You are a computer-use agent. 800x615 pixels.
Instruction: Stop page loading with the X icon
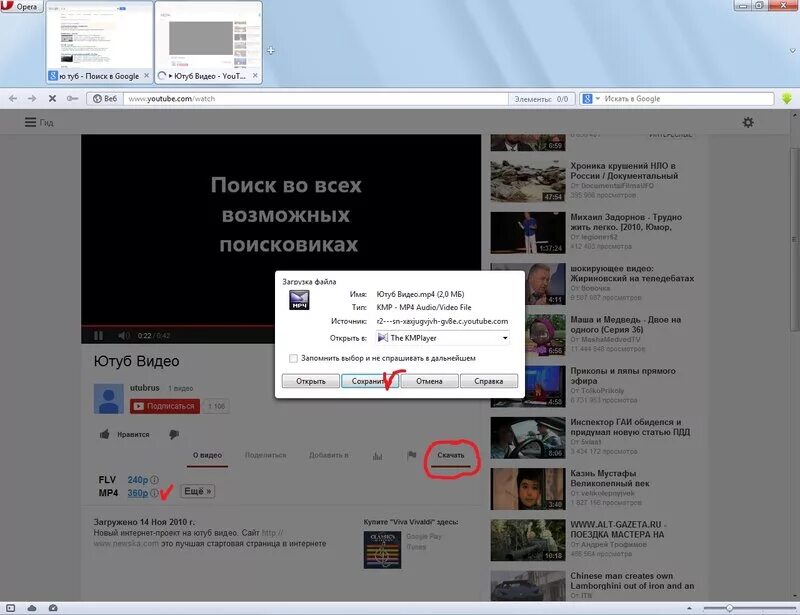click(52, 99)
